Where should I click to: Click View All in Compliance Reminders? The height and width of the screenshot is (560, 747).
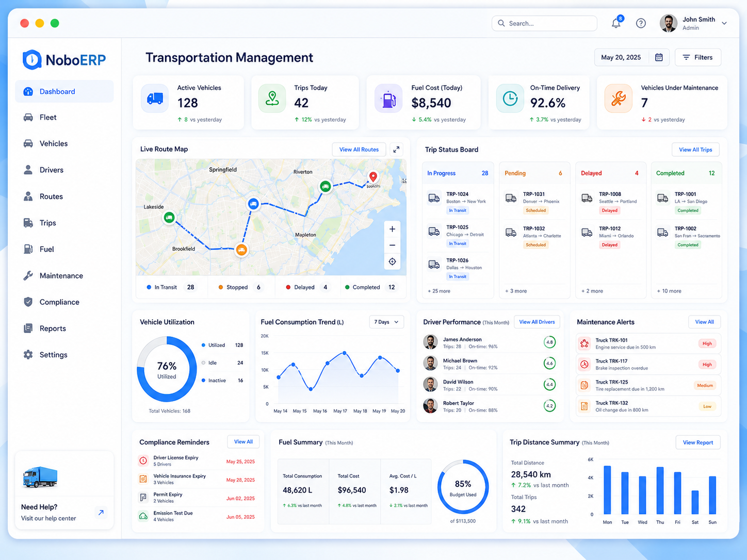243,442
